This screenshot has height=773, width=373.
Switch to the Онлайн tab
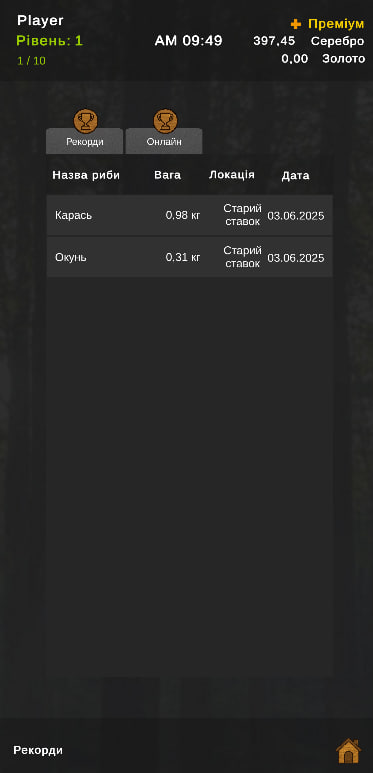(x=164, y=141)
